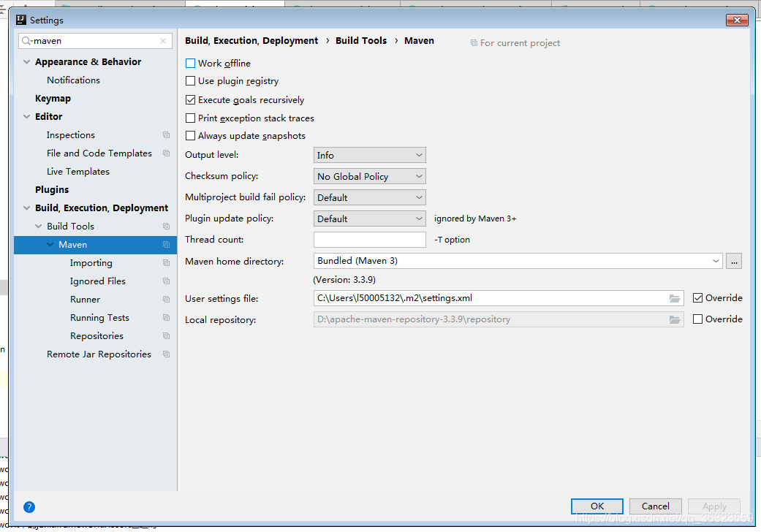Click ellipsis button for Maven home directory

click(734, 261)
